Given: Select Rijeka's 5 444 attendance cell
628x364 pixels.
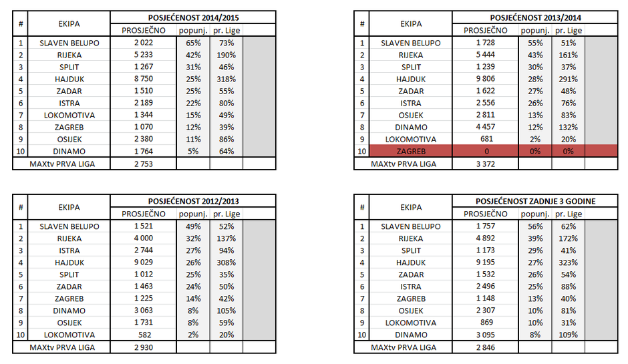Looking at the screenshot, I should pyautogui.click(x=486, y=55).
